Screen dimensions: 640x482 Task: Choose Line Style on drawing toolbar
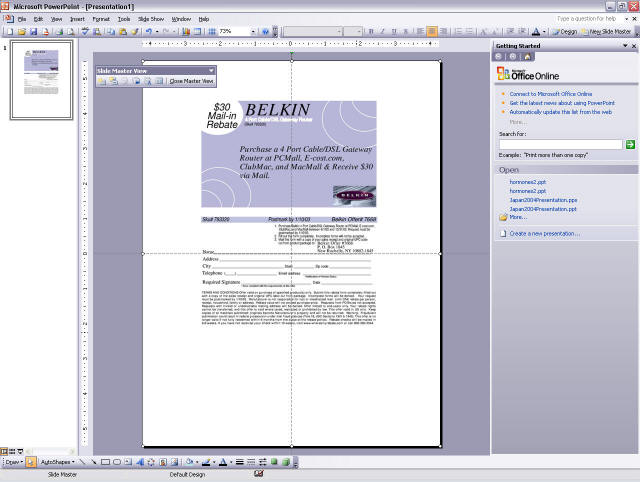click(240, 462)
